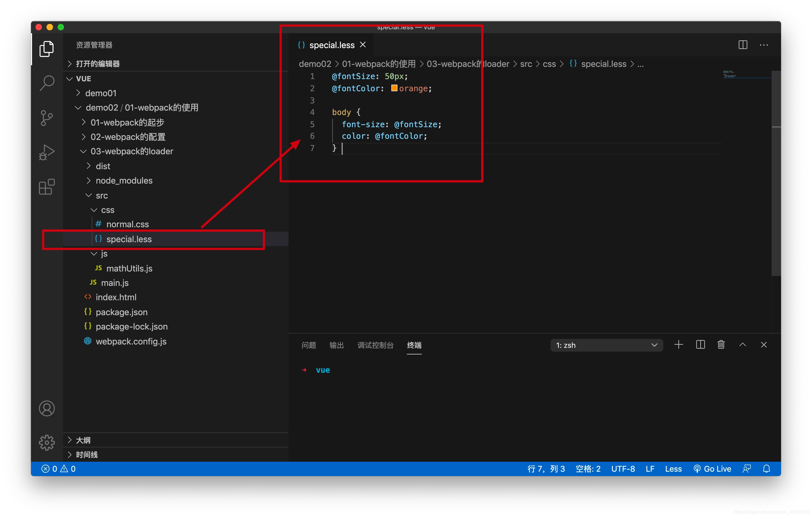Open the Source Control view
812x517 pixels.
(46, 118)
